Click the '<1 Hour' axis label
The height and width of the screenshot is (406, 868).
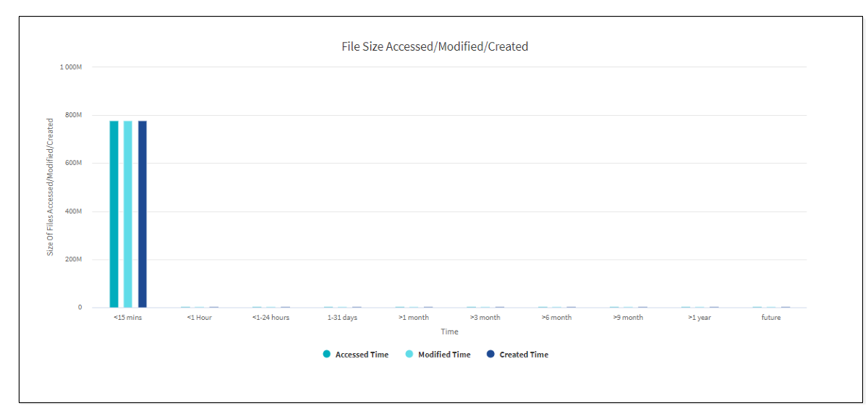click(200, 318)
